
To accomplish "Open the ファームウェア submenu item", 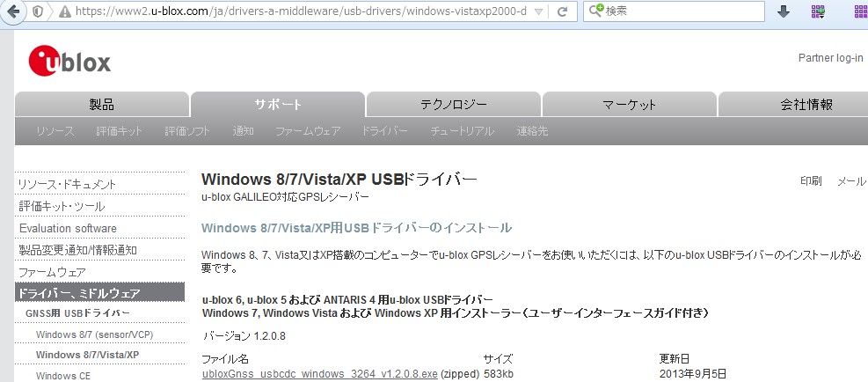I will 307,131.
